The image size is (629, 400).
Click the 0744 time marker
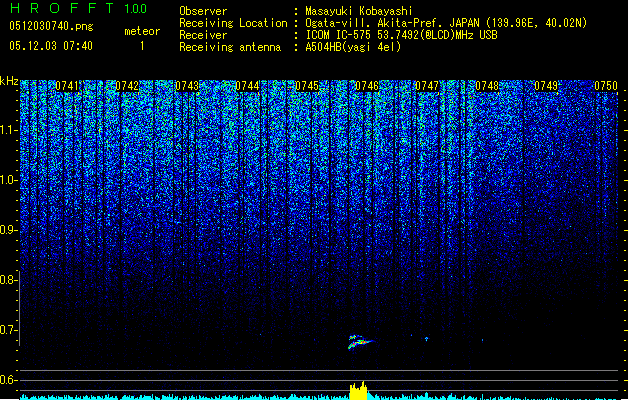point(247,86)
